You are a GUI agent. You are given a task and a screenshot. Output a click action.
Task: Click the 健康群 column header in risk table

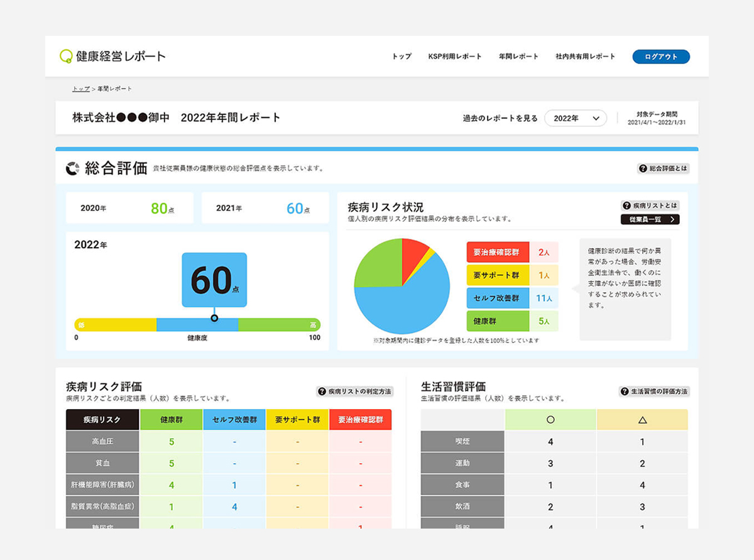click(172, 420)
